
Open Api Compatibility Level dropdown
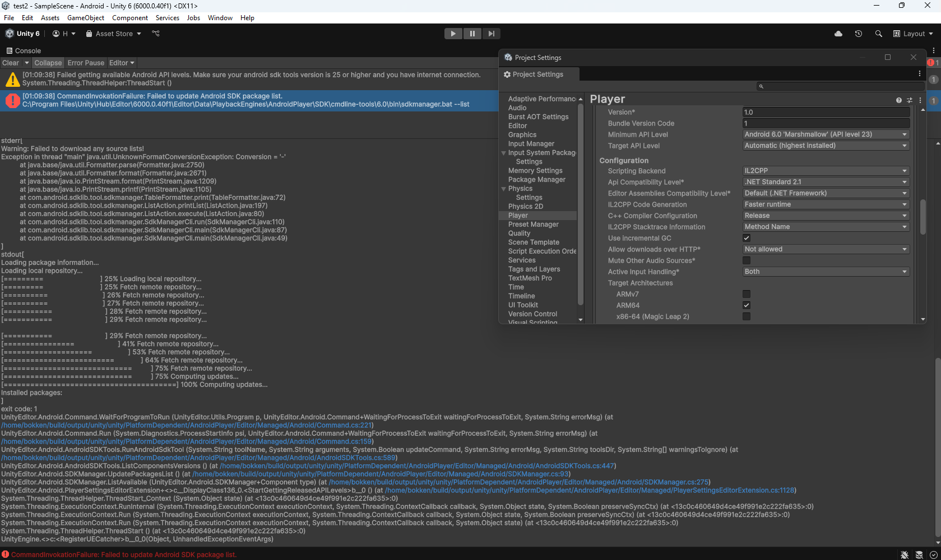(826, 182)
